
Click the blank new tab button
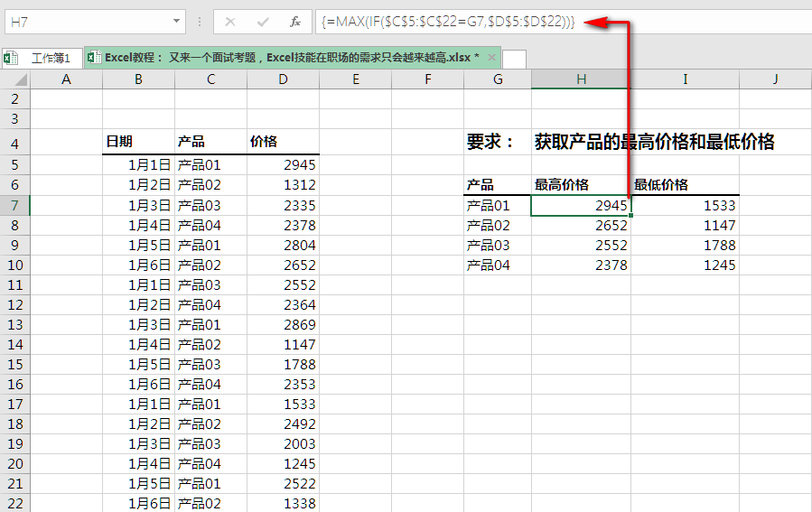[514, 59]
